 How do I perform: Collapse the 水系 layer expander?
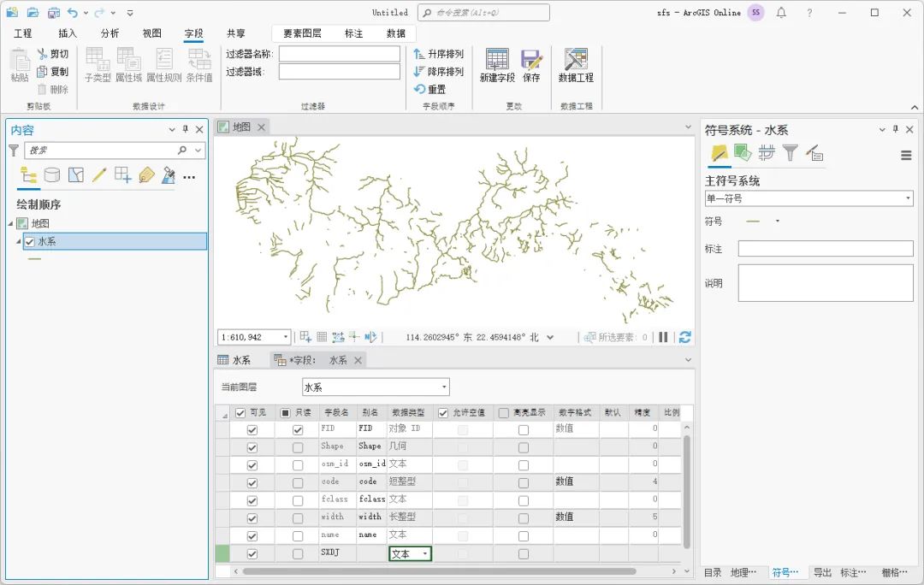[18, 241]
